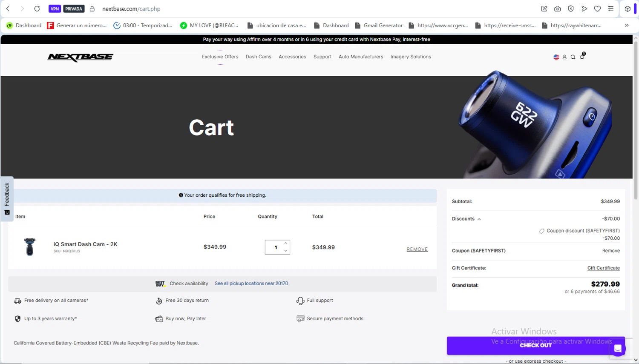
Task: Collapse the Discounts section chevron
Action: [479, 219]
